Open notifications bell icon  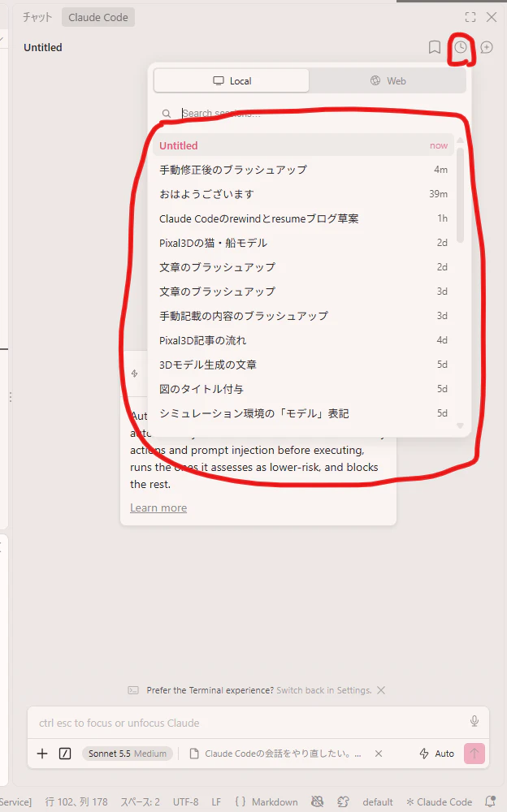490,802
